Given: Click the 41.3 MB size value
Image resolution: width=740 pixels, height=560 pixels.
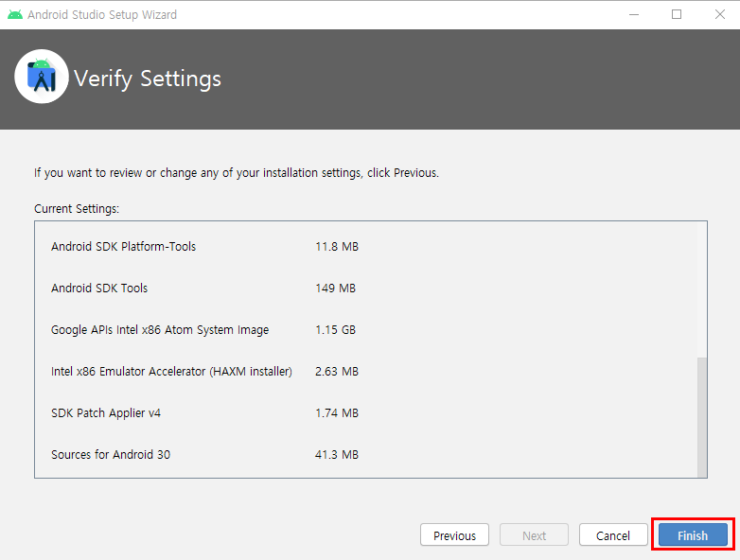Looking at the screenshot, I should pos(337,454).
